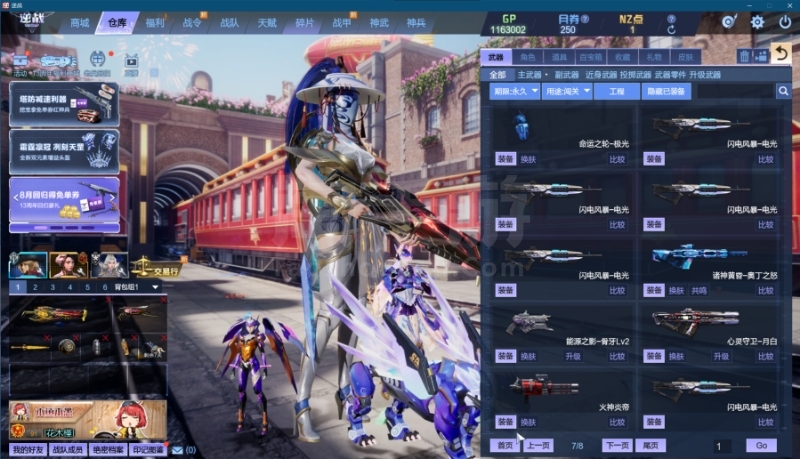Image resolution: width=800 pixels, height=459 pixels.
Task: Open the 用途:闯关 dropdown
Action: (567, 91)
